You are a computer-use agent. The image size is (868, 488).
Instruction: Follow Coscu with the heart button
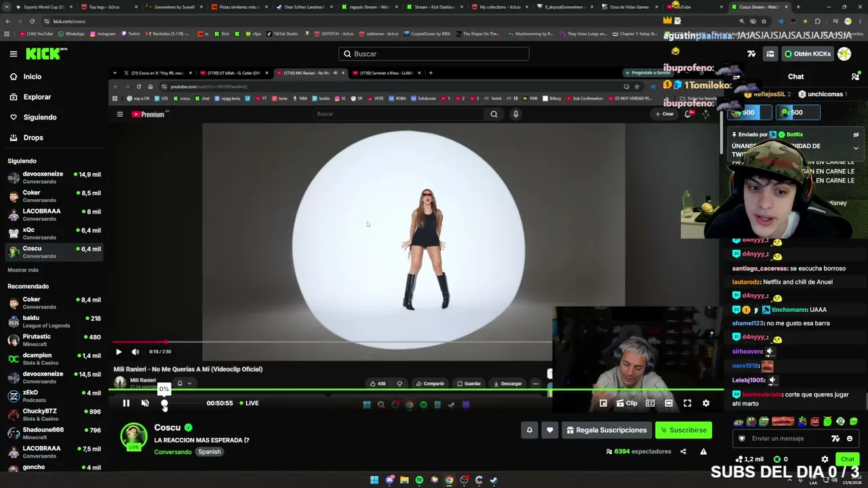pos(550,430)
